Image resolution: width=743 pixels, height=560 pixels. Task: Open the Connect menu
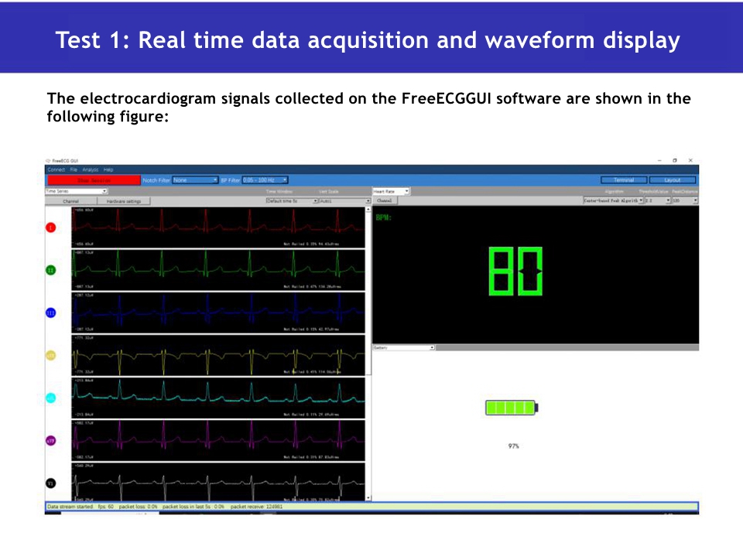(56, 169)
